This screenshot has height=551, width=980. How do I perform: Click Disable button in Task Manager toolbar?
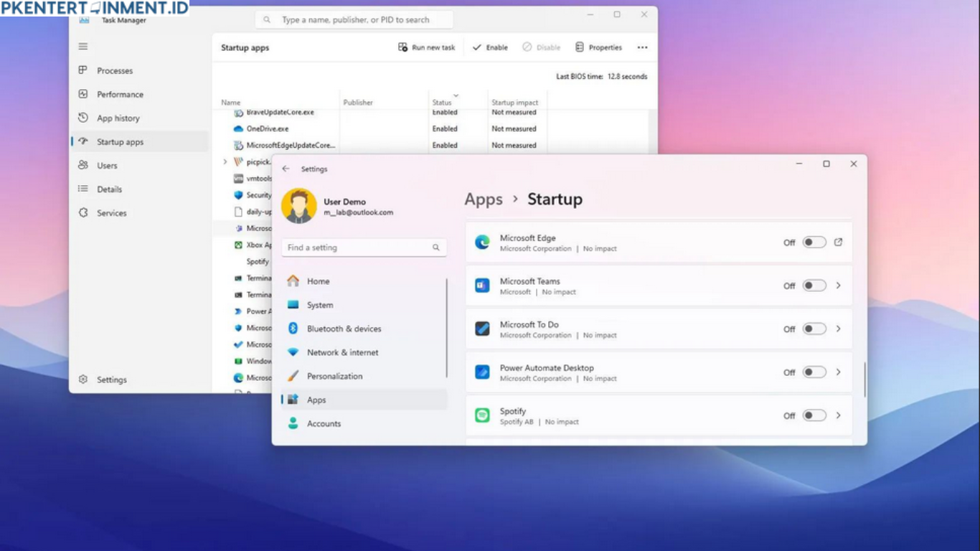coord(542,47)
